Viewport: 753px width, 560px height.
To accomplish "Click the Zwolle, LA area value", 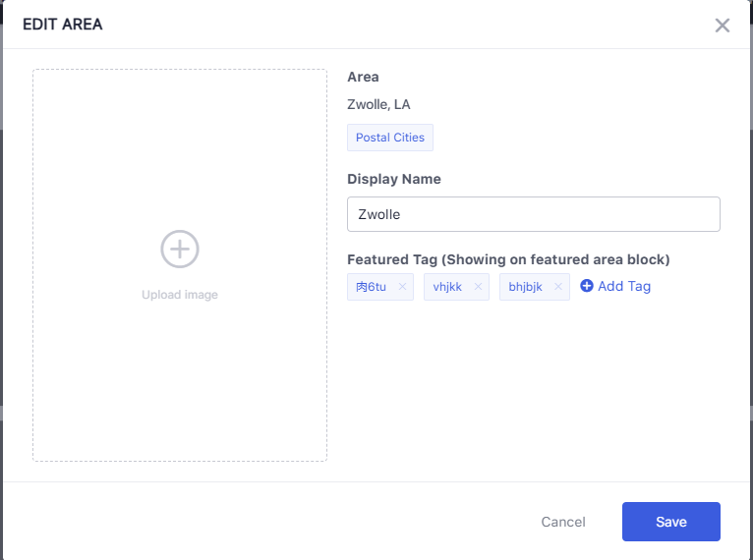I will 378,104.
